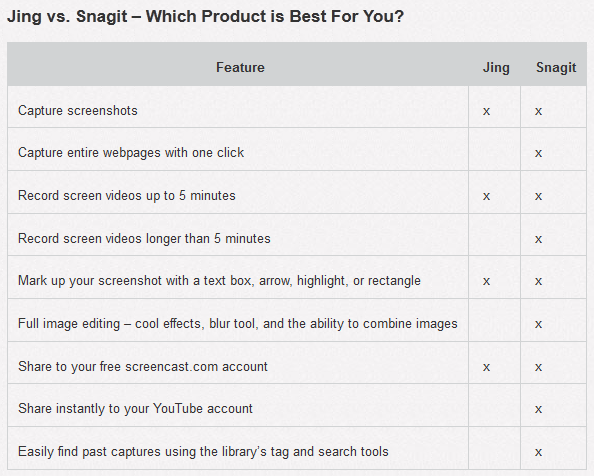
Task: Click 'Full image editing' feature text
Action: click(x=238, y=324)
